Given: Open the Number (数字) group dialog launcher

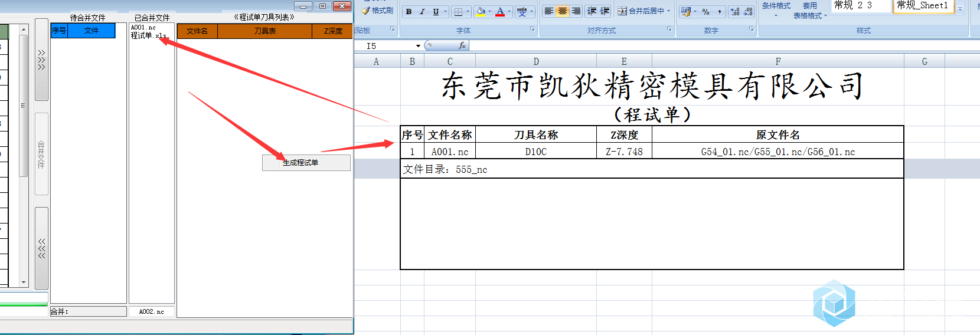Looking at the screenshot, I should click(752, 29).
